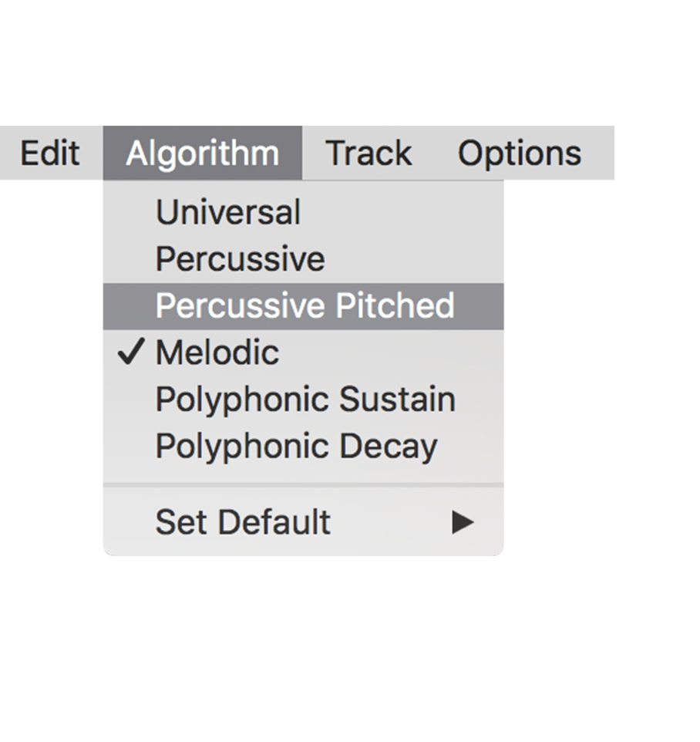
Task: Open the Edit menu
Action: tap(50, 153)
